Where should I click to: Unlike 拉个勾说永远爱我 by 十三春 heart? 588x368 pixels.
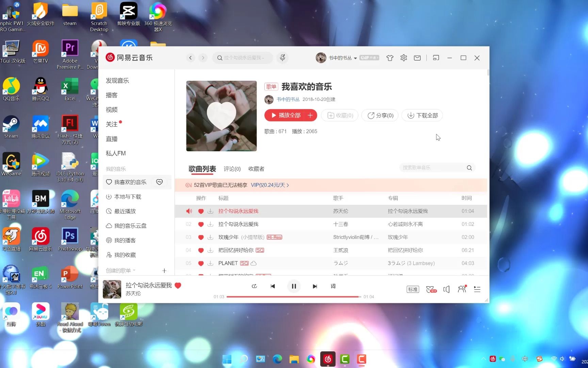point(201,224)
